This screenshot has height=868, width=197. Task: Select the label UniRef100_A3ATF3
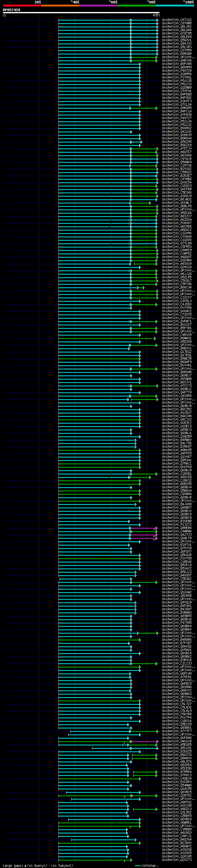[x=176, y=101]
